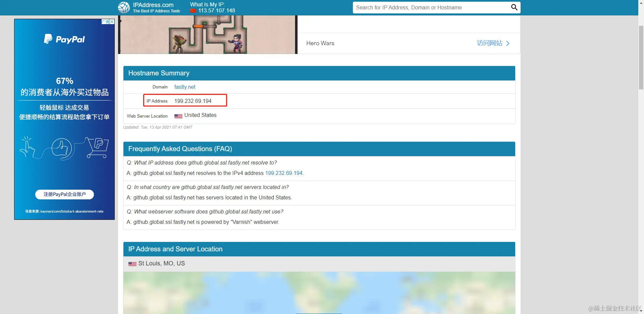Click the scrollbar down arrow
644x314 pixels.
tap(641, 311)
